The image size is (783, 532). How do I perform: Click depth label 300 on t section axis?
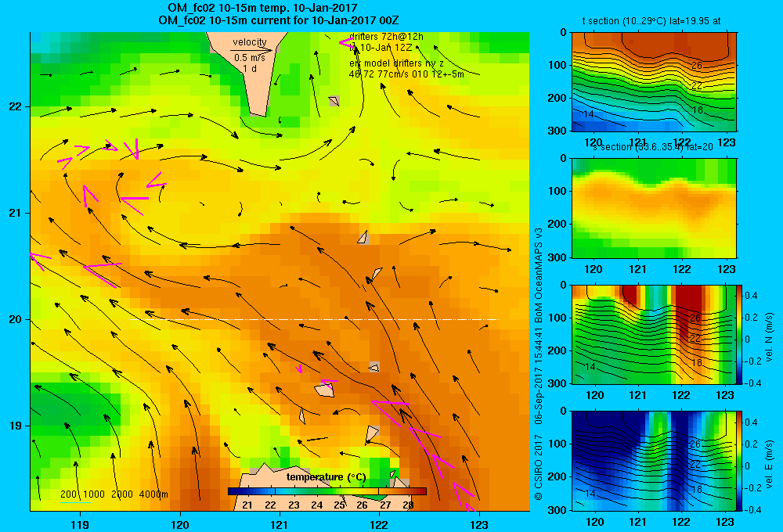(557, 131)
